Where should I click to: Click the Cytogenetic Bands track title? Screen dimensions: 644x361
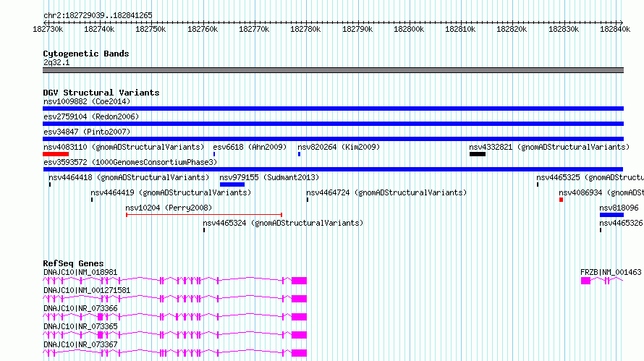coord(86,54)
